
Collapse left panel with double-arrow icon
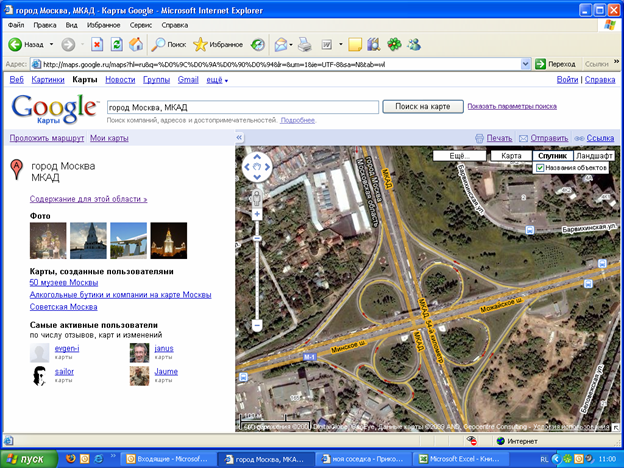click(x=239, y=137)
